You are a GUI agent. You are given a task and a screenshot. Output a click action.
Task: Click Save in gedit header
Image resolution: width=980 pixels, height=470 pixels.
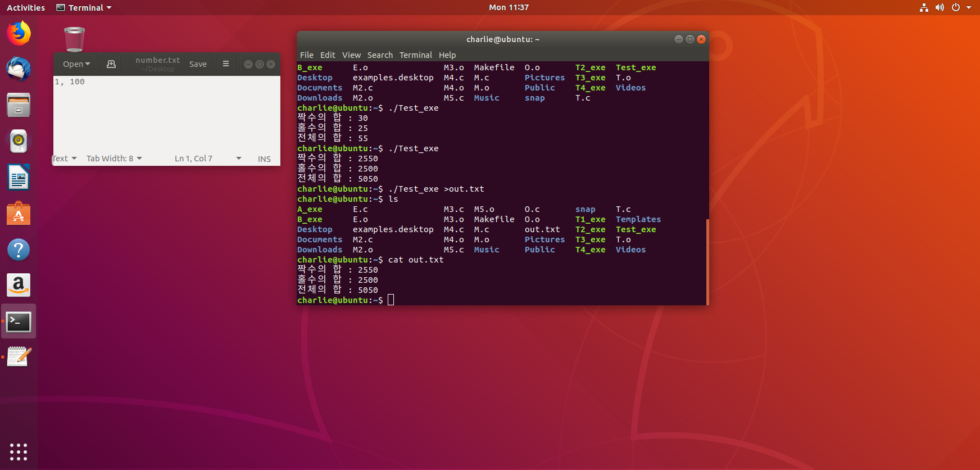[x=198, y=64]
